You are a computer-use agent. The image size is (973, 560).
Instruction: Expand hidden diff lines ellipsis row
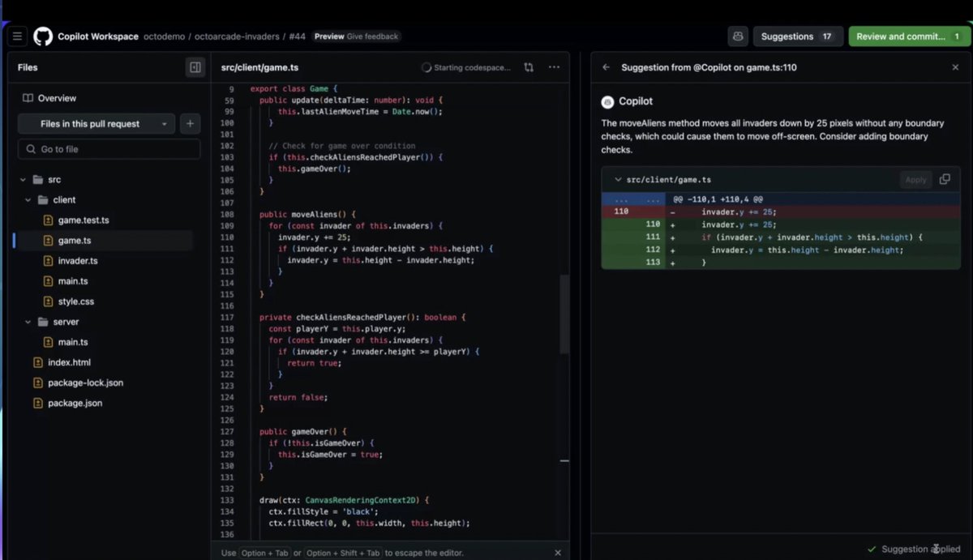[633, 199]
